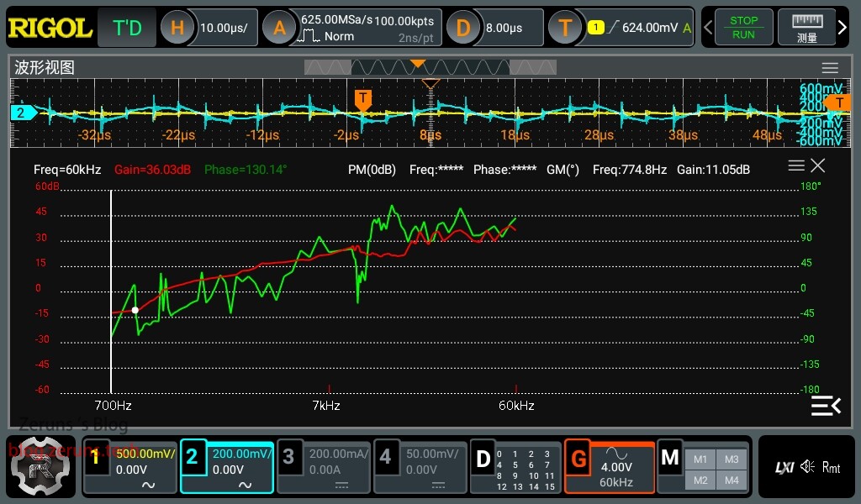Image resolution: width=861 pixels, height=504 pixels.
Task: Open Delay settings (D) showing 8.00µs
Action: coord(462,28)
